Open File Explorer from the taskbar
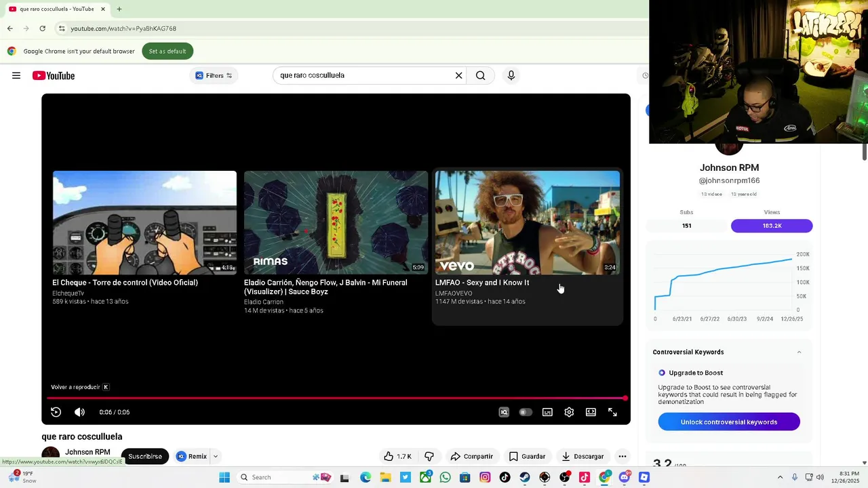Screen dimensions: 868x488 click(385, 477)
